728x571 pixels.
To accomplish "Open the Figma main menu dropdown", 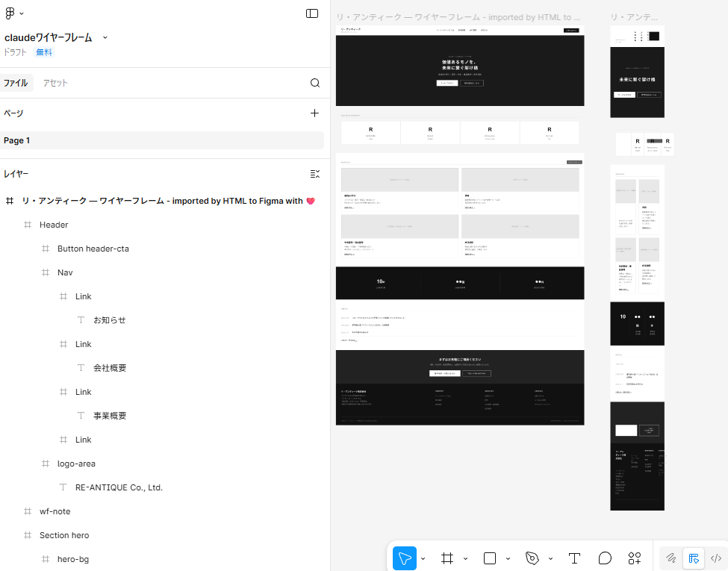I will 14,13.
